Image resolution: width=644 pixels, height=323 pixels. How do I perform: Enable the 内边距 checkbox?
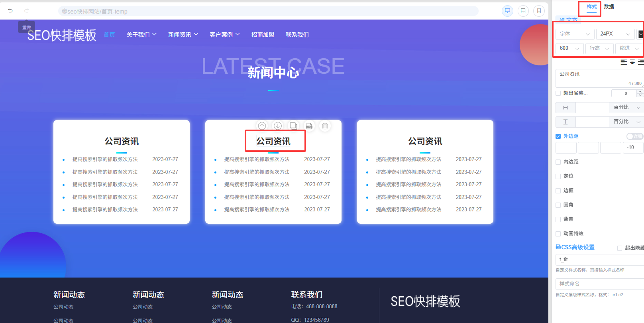tap(558, 162)
